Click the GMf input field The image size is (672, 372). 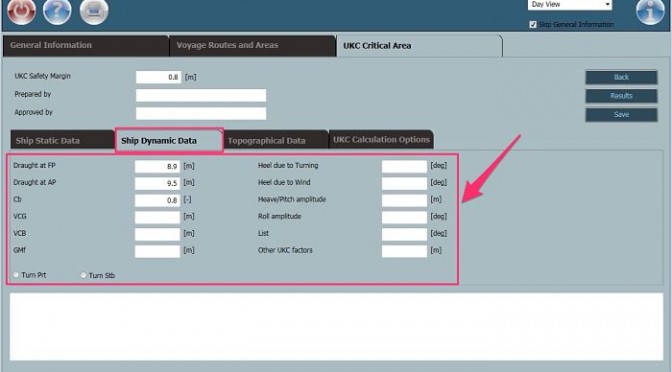(157, 251)
